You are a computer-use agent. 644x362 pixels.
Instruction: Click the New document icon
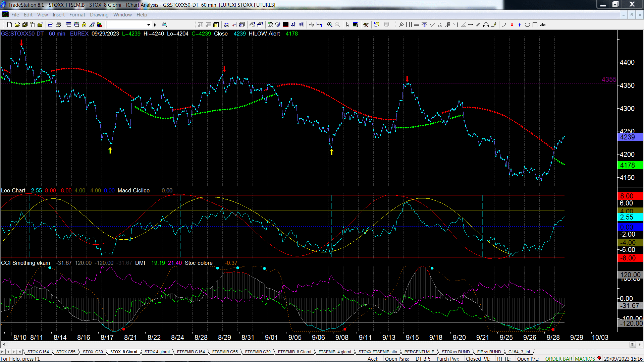(9, 25)
